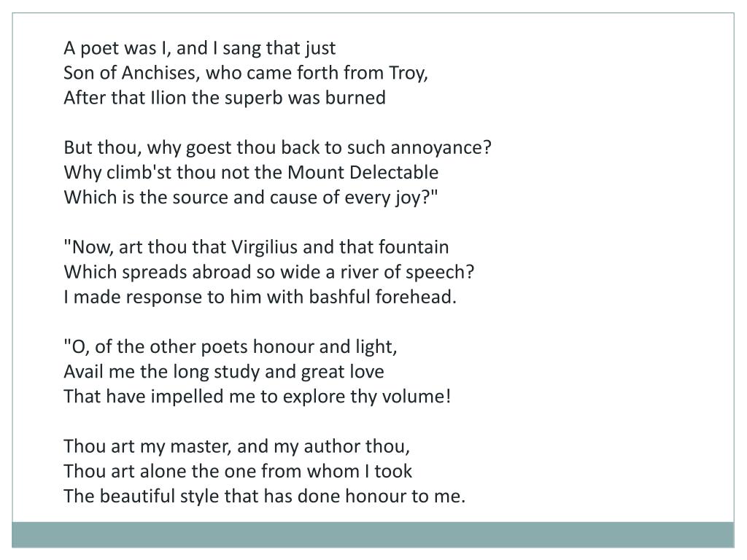Click the line 'Which spreads abroad so wide'
The image size is (747, 560).
click(x=269, y=272)
